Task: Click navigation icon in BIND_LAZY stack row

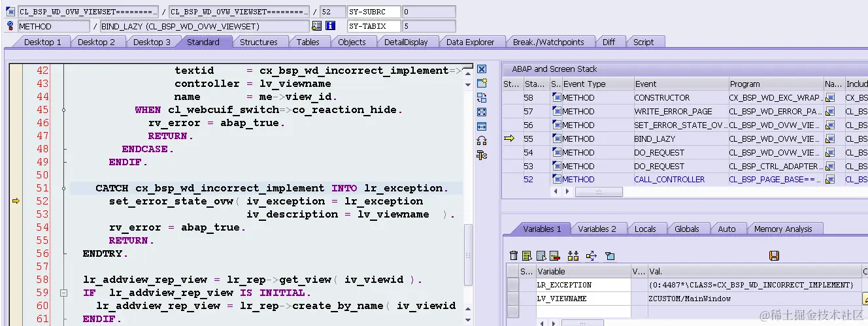Action: pyautogui.click(x=830, y=139)
